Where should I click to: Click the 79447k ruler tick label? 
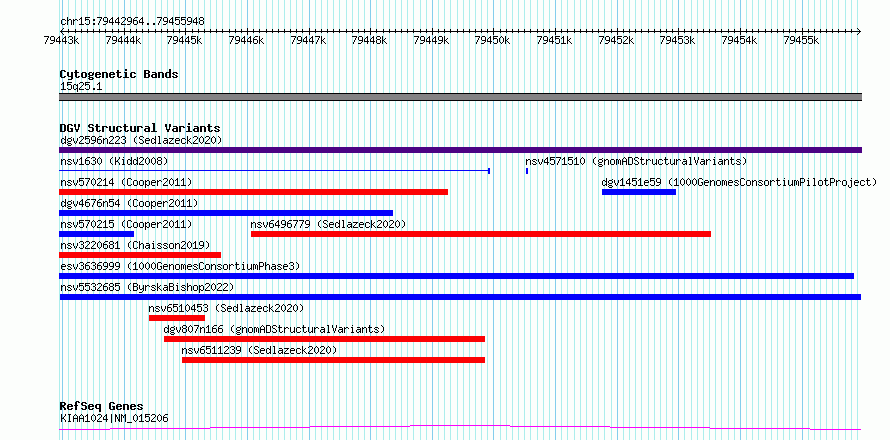coord(308,40)
